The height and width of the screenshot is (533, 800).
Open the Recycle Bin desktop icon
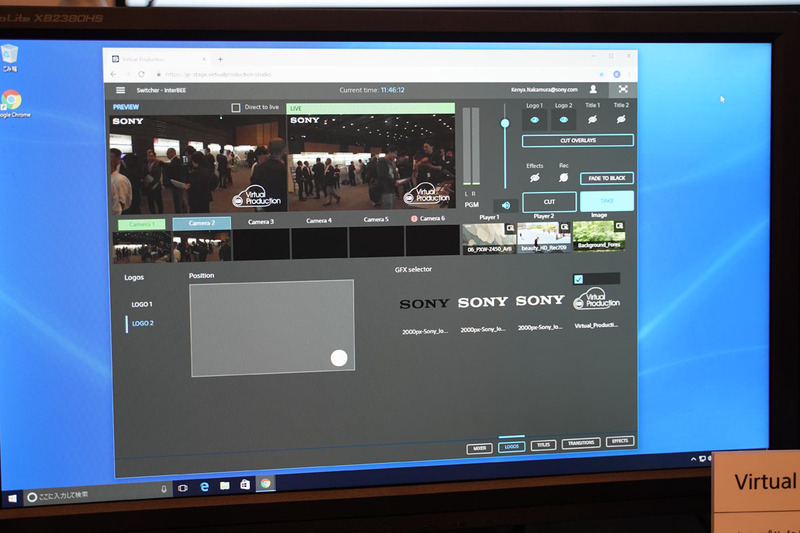[10, 58]
